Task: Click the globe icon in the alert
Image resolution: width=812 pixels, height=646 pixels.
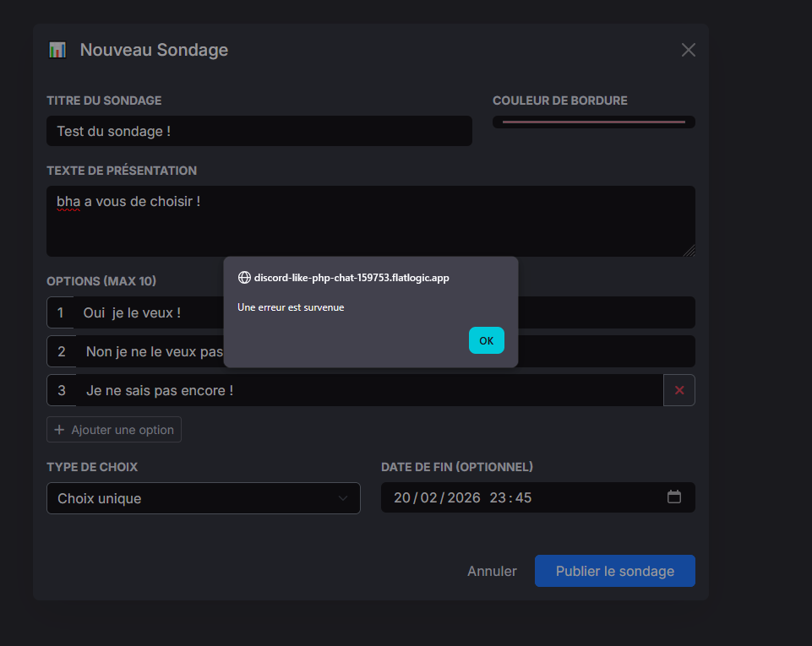Action: (x=244, y=277)
